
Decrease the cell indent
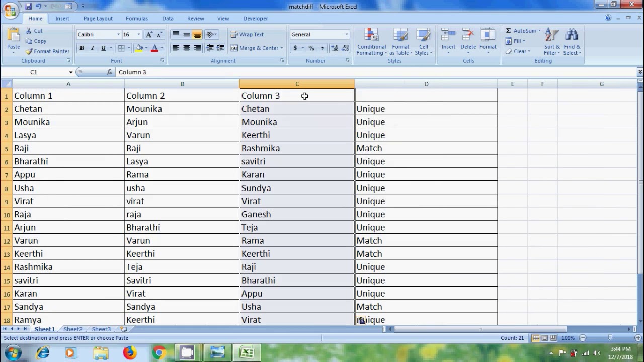[210, 48]
